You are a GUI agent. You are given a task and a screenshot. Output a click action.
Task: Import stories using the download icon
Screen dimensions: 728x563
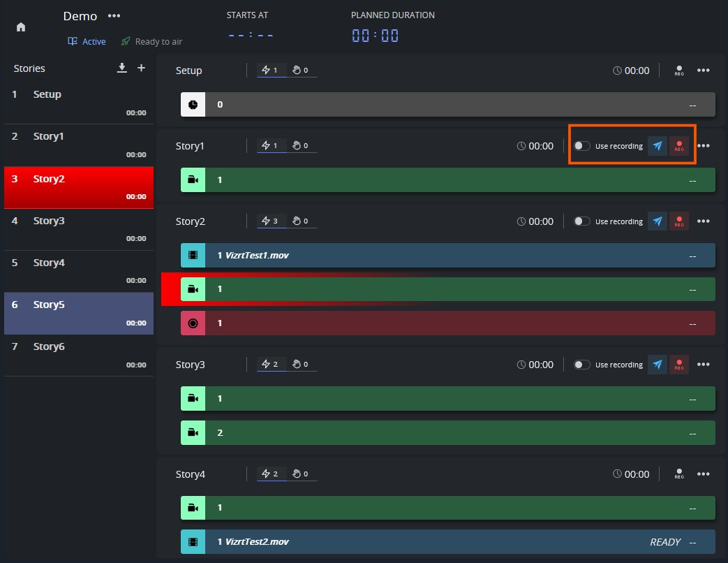[x=122, y=68]
